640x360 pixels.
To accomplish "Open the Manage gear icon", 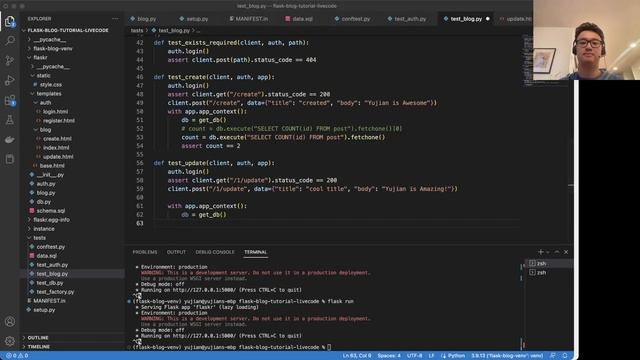I will pos(10,341).
